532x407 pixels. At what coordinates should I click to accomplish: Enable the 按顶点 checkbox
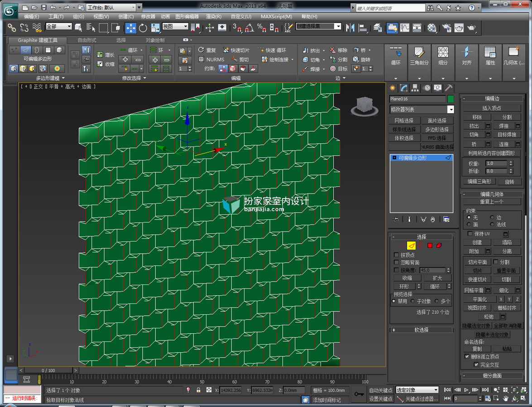point(396,255)
